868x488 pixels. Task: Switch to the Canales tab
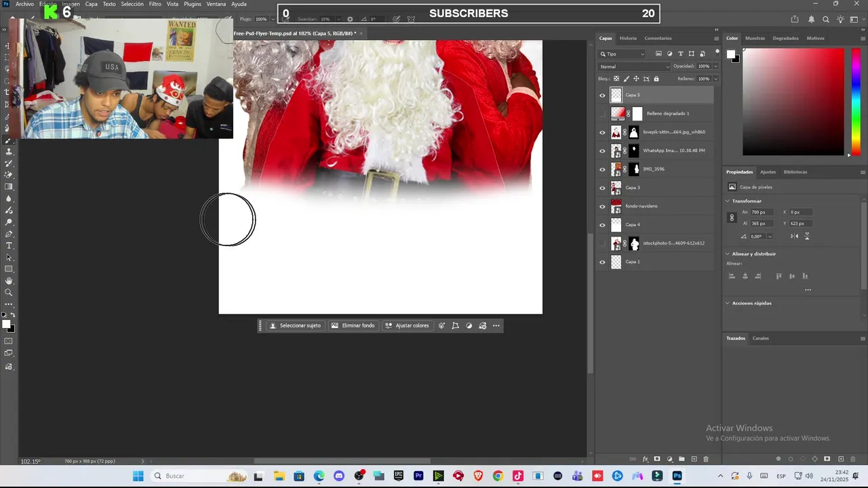pos(761,338)
